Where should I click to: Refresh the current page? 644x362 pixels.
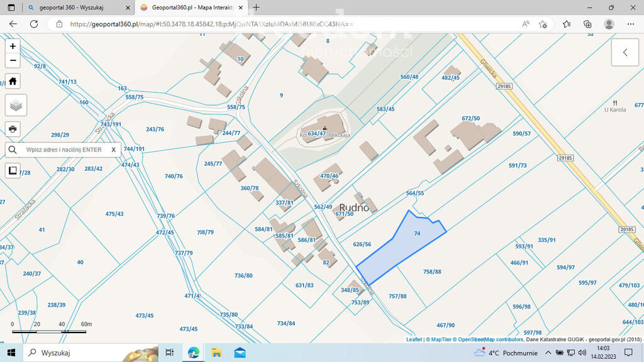33,24
